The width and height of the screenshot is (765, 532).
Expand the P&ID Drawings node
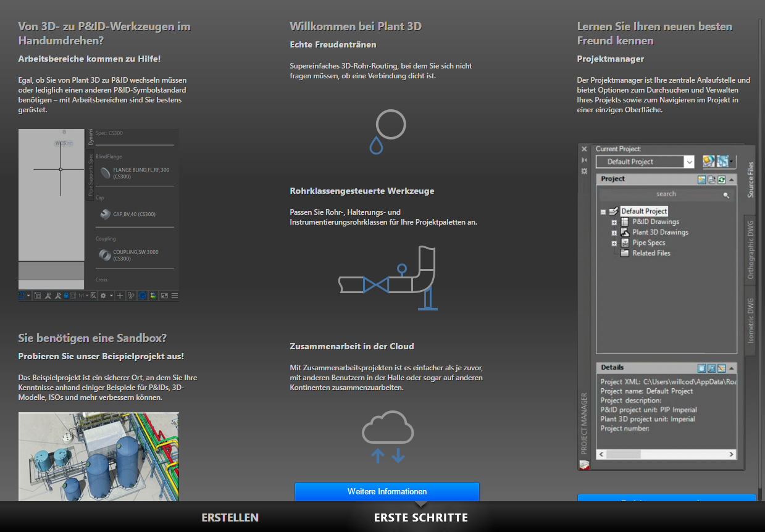614,222
